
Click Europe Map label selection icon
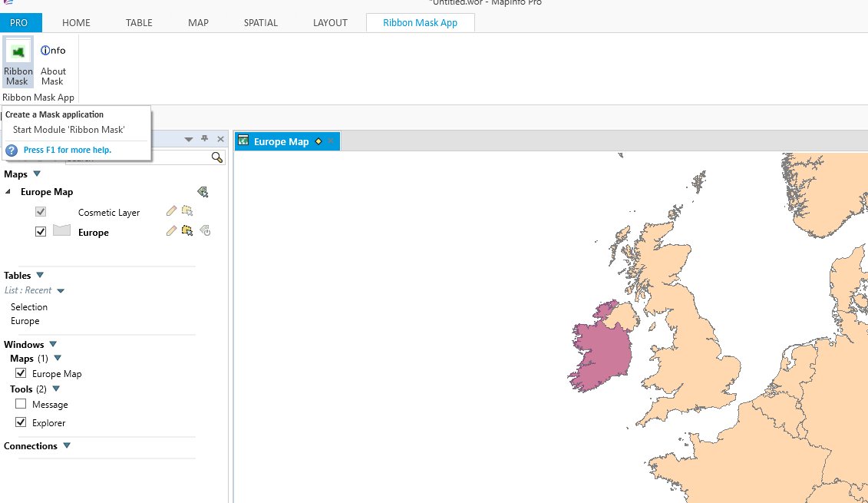(203, 192)
